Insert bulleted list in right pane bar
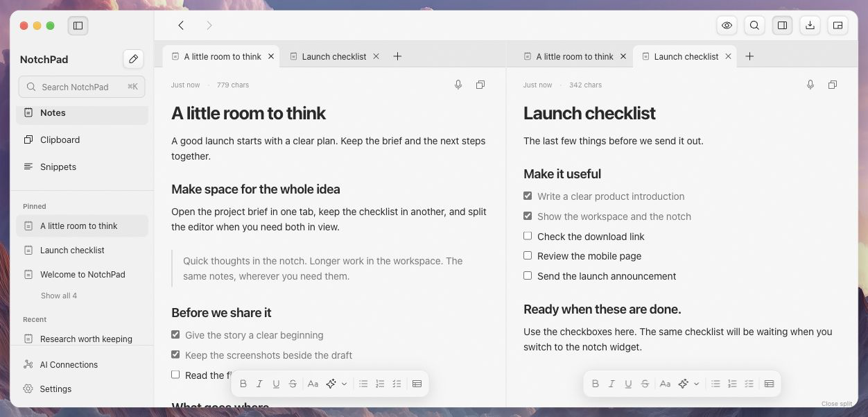 715,384
